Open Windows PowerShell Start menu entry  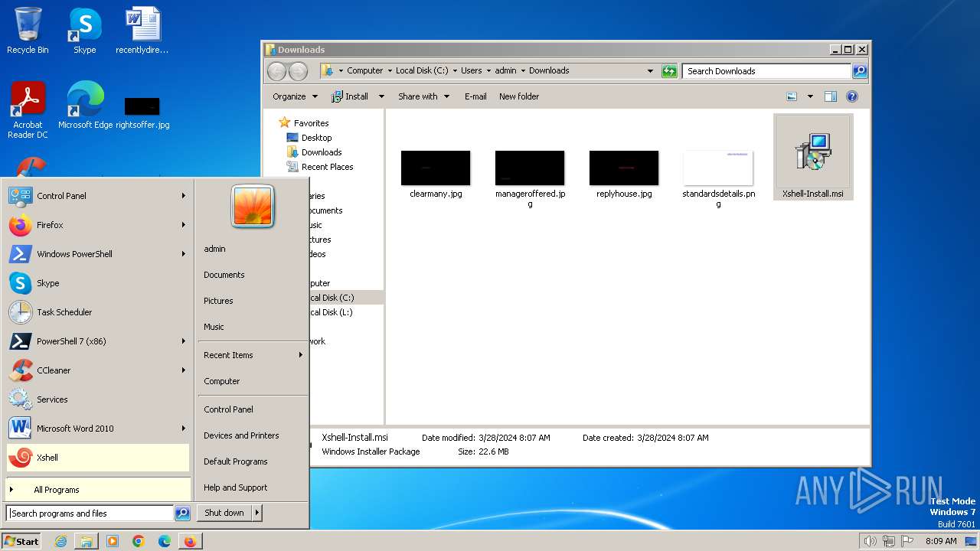97,254
